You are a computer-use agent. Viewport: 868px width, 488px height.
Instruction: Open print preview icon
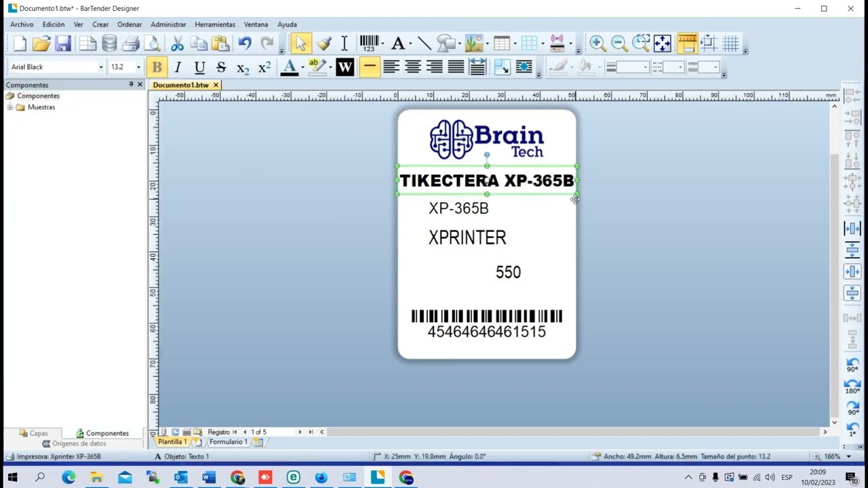click(x=153, y=44)
